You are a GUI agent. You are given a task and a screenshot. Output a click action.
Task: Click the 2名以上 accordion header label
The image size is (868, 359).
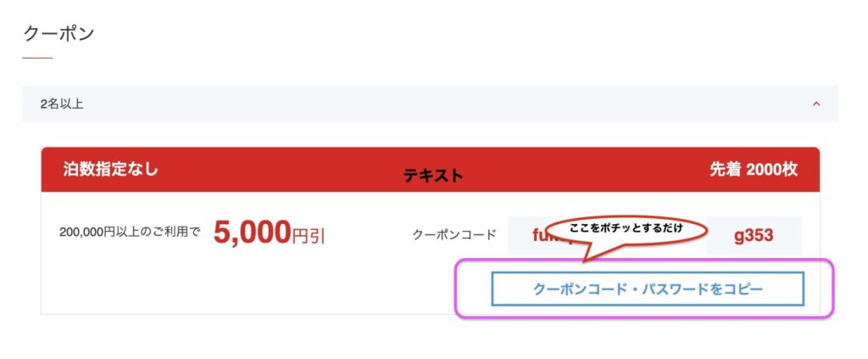(x=62, y=104)
